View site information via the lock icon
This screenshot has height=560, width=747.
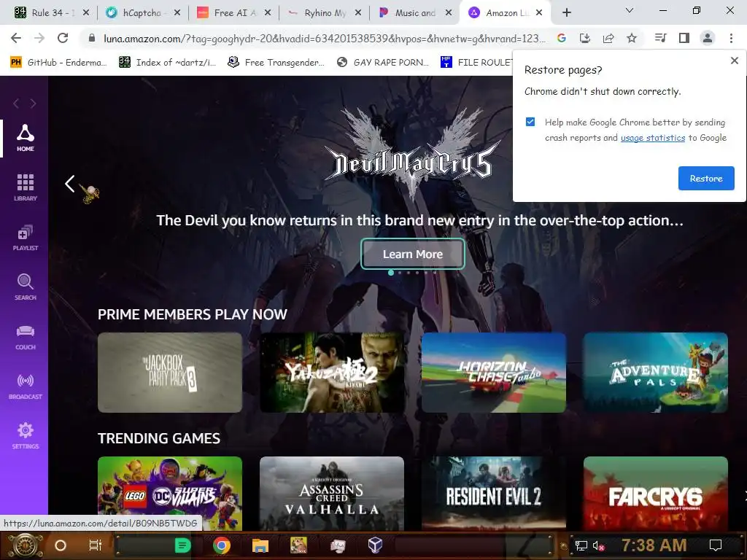(x=91, y=38)
